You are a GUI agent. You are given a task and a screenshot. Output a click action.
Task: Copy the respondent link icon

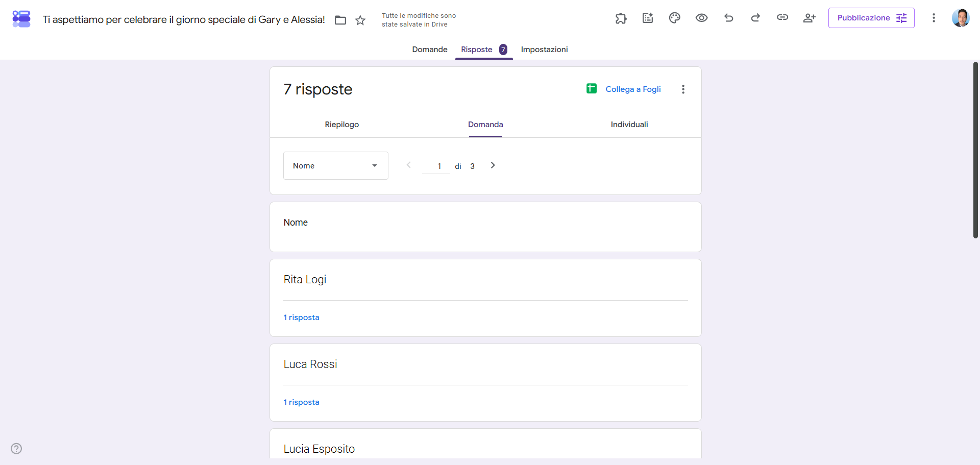click(782, 18)
